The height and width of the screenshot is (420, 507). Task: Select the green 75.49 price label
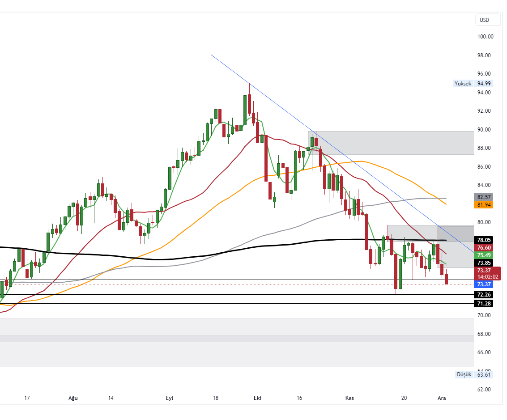pyautogui.click(x=484, y=255)
